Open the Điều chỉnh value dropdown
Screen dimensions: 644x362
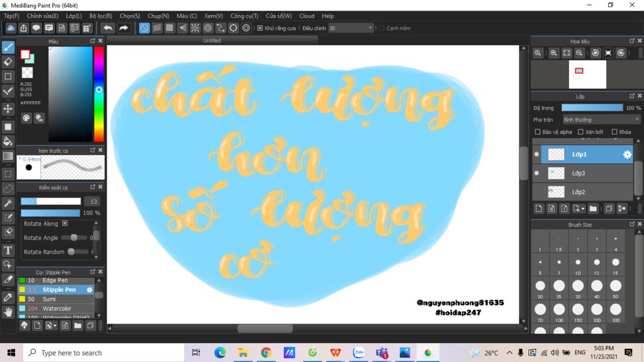click(x=369, y=28)
